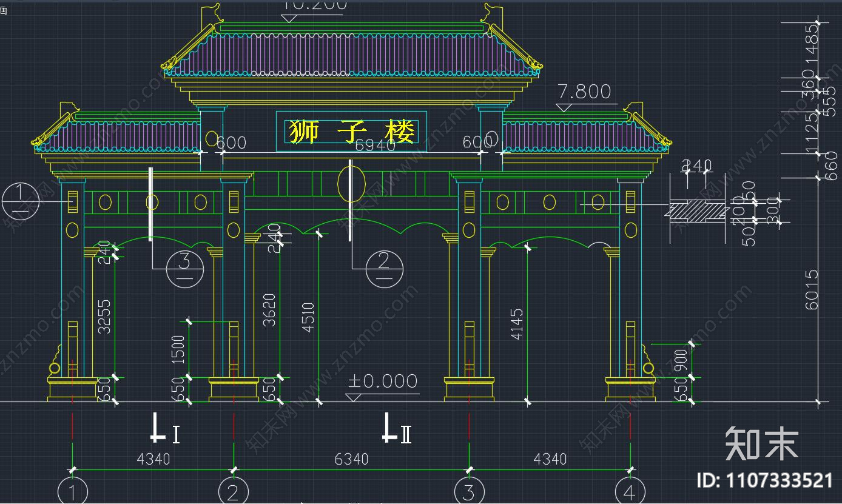Pick the 6340 span dimension text
The height and width of the screenshot is (504, 842).
[351, 459]
